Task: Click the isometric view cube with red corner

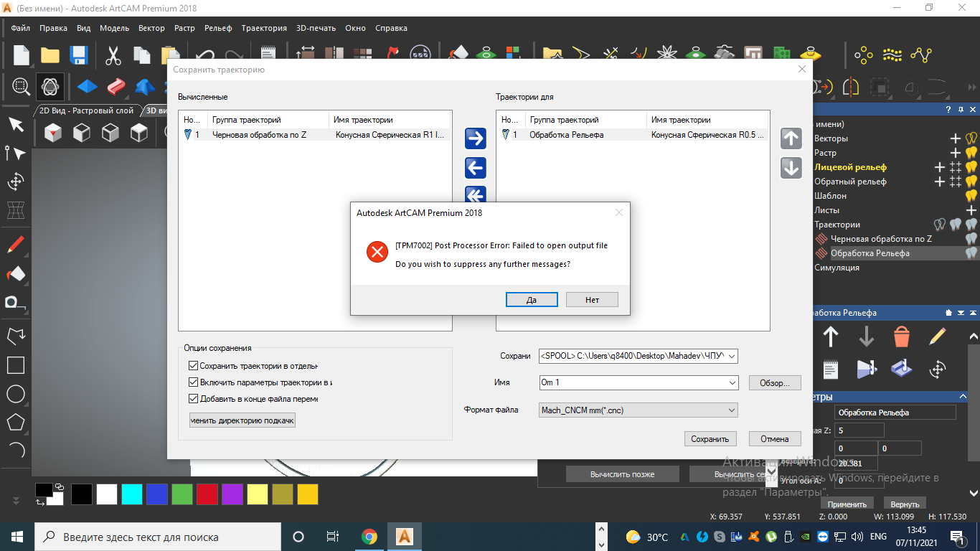Action: pyautogui.click(x=53, y=132)
